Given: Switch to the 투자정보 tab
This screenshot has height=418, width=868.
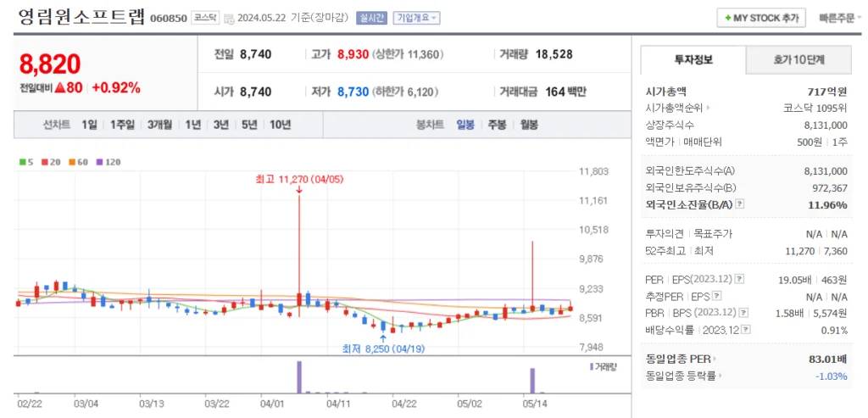Looking at the screenshot, I should 693,60.
